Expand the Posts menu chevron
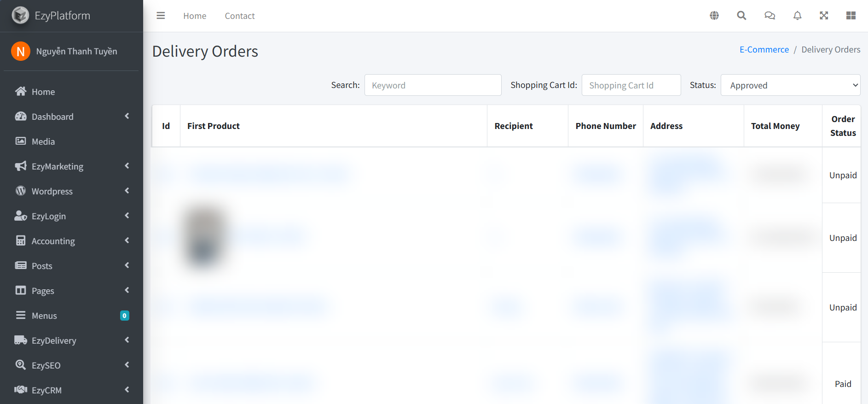This screenshot has width=868, height=404. pyautogui.click(x=127, y=265)
